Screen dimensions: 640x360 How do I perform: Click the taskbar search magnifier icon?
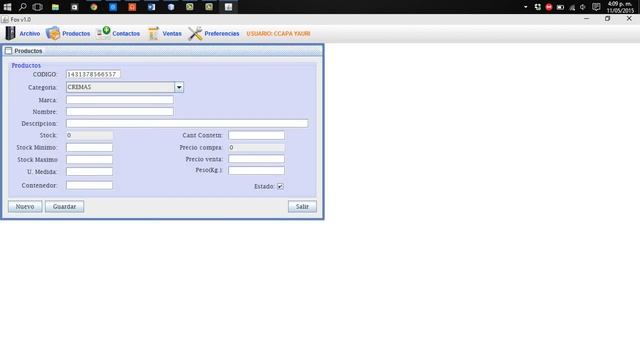(x=22, y=7)
